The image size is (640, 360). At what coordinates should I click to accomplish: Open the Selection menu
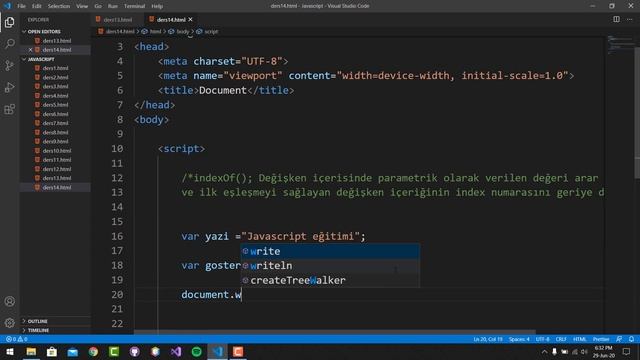[x=59, y=6]
